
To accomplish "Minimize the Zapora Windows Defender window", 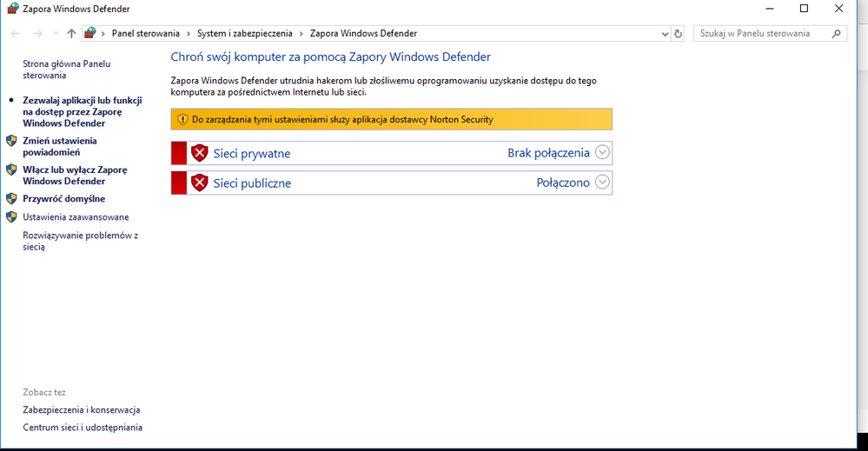I will point(770,9).
